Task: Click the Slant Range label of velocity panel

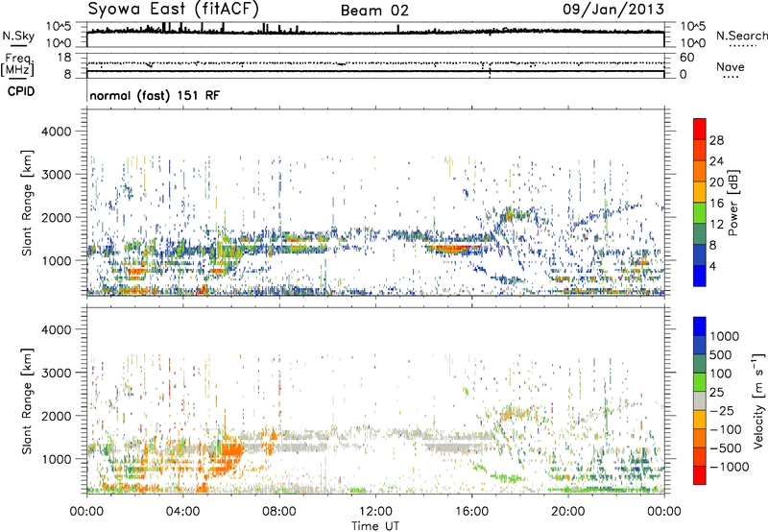Action: point(28,401)
